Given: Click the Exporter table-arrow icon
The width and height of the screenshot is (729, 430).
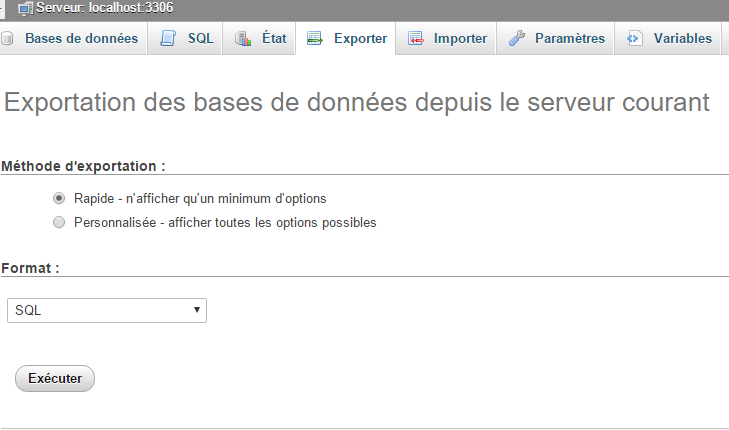Looking at the screenshot, I should tap(315, 39).
